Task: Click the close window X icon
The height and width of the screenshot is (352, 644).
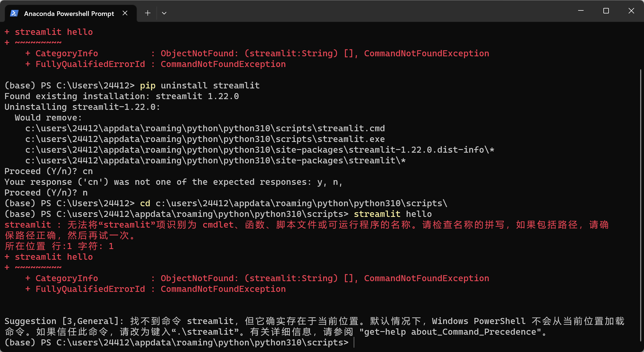Action: [x=631, y=11]
